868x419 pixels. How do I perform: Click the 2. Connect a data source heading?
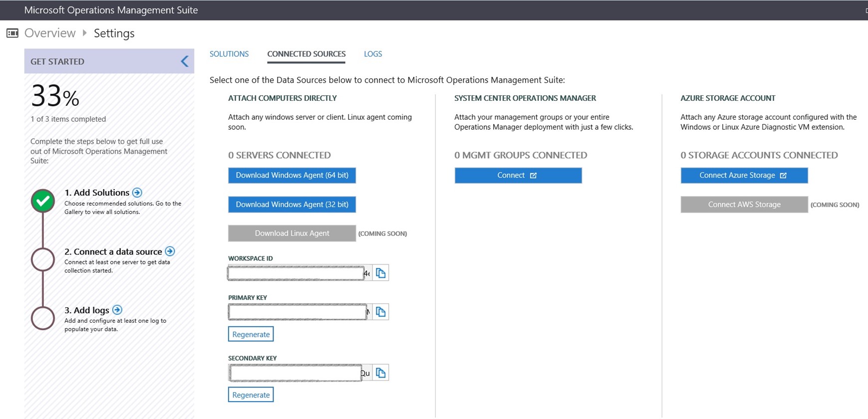coord(113,251)
